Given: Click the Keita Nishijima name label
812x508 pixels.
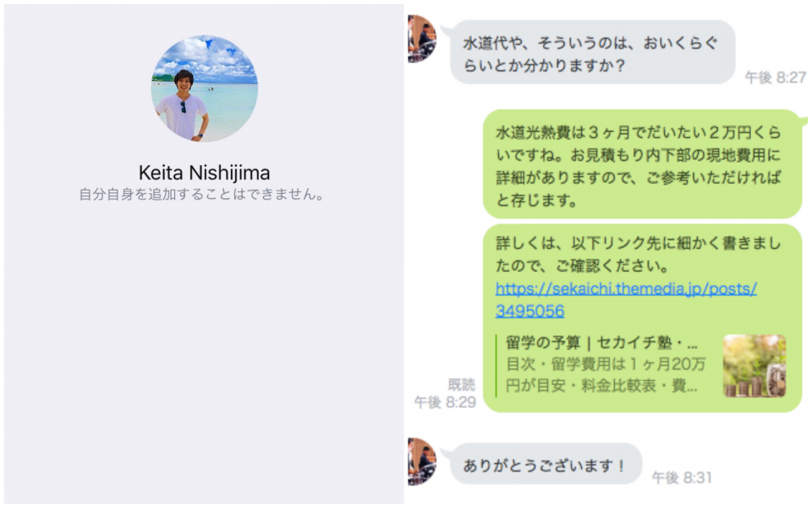Looking at the screenshot, I should (204, 173).
